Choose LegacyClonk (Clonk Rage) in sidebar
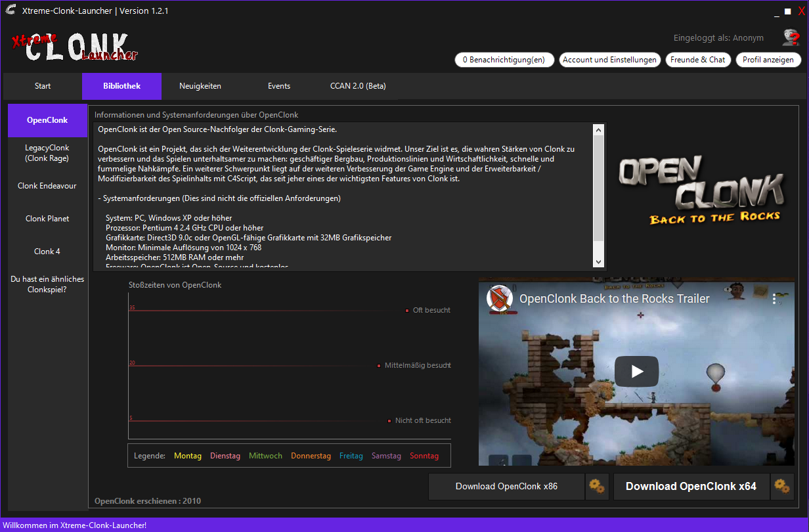809x532 pixels. (x=47, y=153)
